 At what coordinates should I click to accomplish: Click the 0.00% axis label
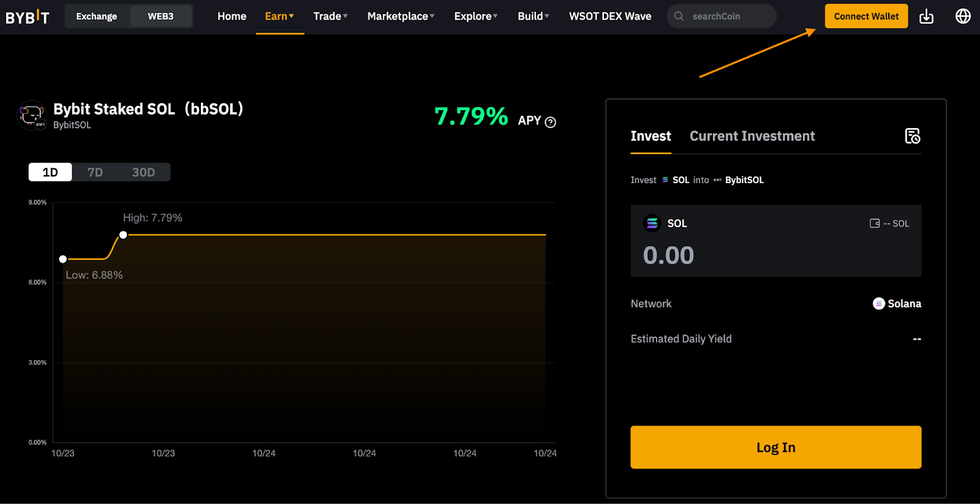pyautogui.click(x=37, y=442)
